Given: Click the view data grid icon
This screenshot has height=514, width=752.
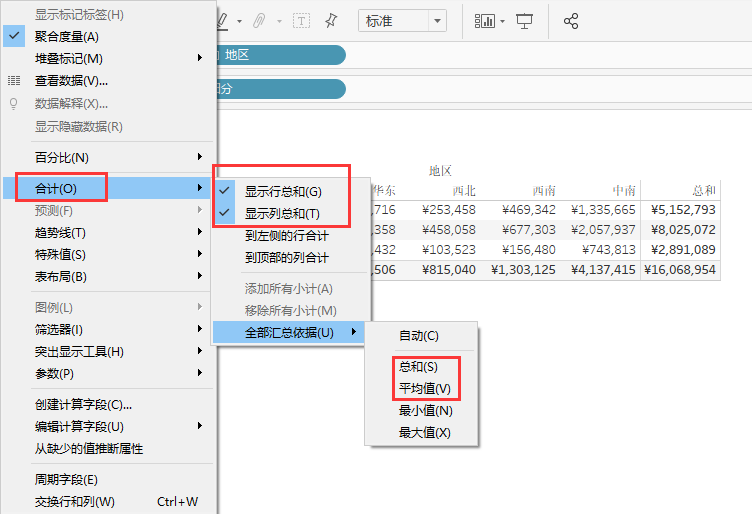Looking at the screenshot, I should (x=14, y=81).
